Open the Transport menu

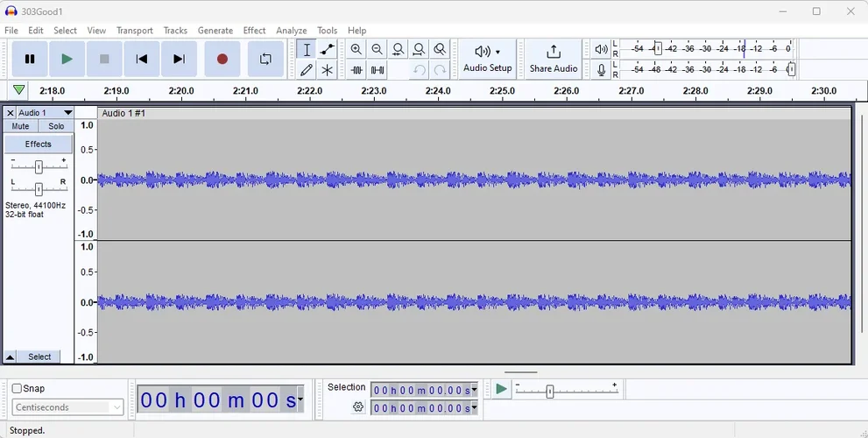(x=135, y=31)
